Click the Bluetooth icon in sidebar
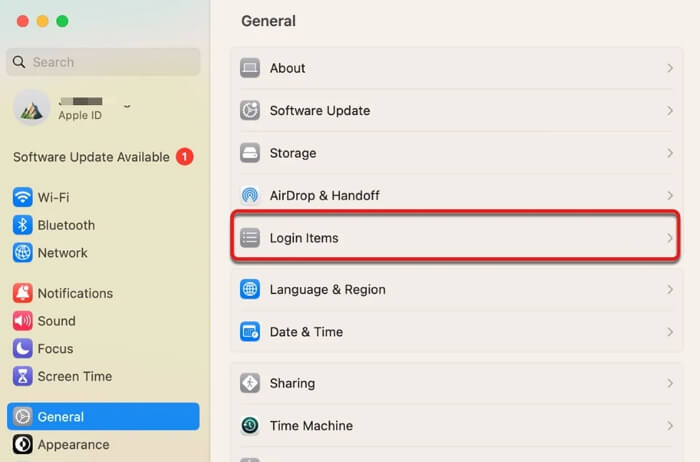 pyautogui.click(x=22, y=225)
